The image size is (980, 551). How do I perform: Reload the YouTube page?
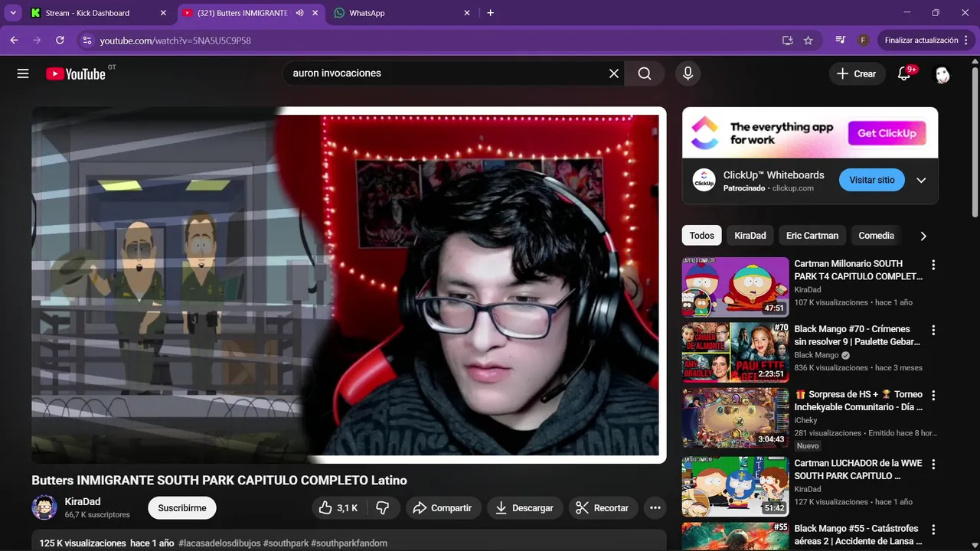[x=60, y=40]
